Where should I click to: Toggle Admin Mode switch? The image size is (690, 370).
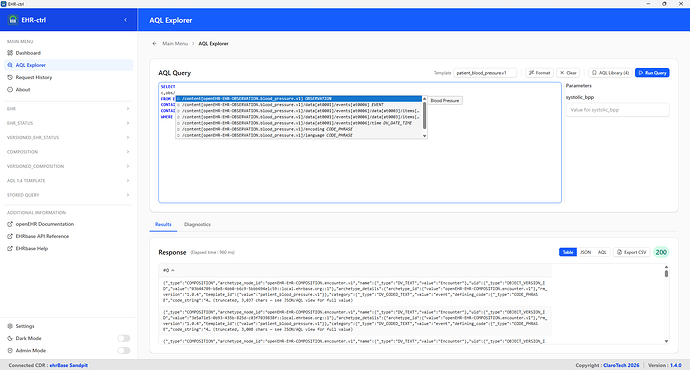(124, 351)
